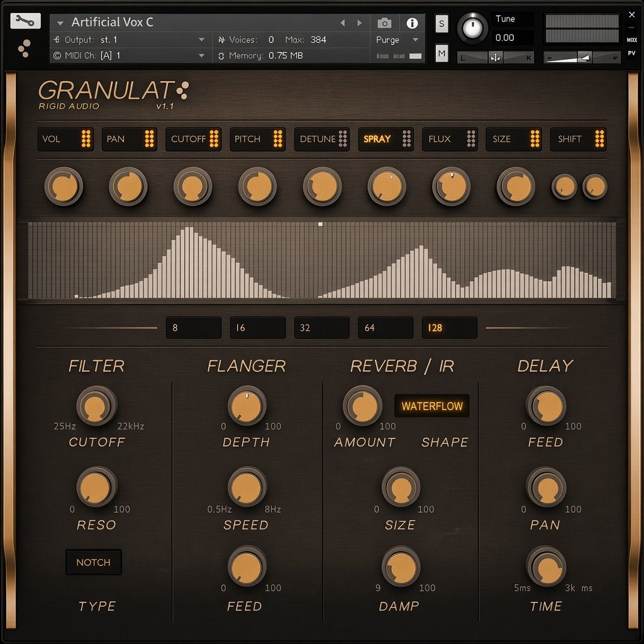Open the Purge dropdown menu
644x644 pixels.
click(397, 40)
